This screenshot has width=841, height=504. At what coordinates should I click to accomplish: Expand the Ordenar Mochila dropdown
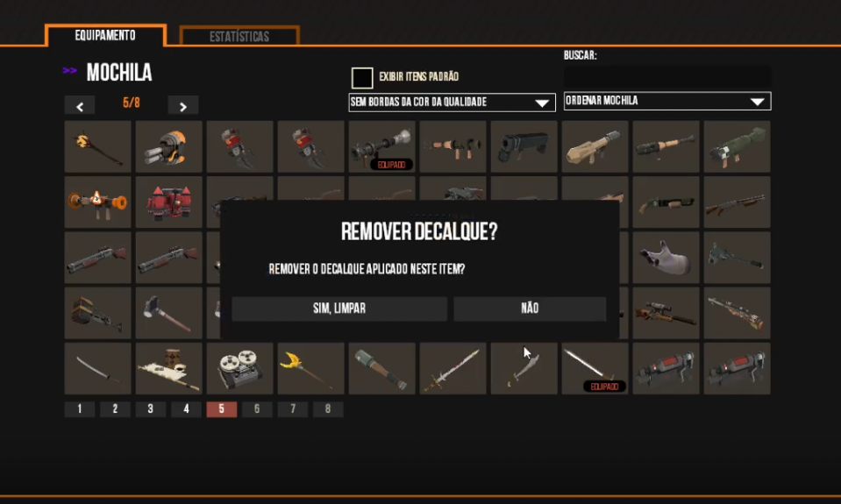pyautogui.click(x=667, y=101)
